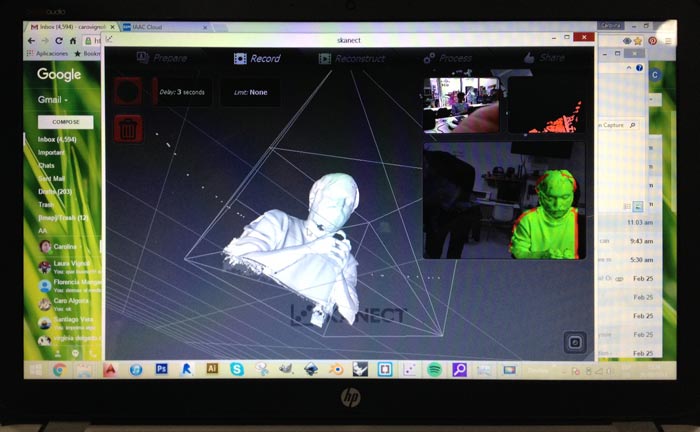Click the 5:30 am email row
This screenshot has width=700, height=432.
629,260
